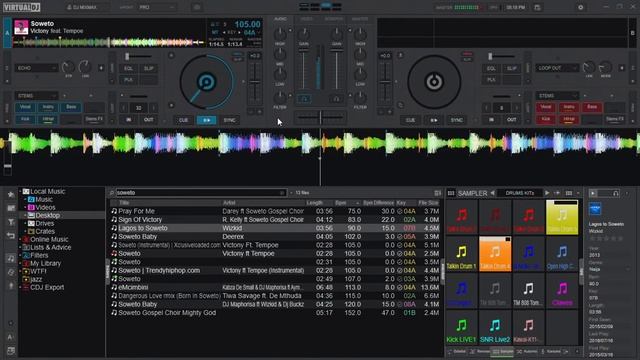Toggle the red Kick stem on Deck B
Screen dimensions: 640x360
[546, 119]
